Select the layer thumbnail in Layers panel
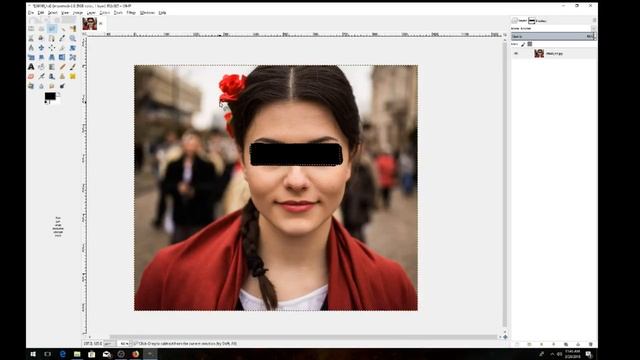Viewport: 640px width, 360px height. (539, 53)
